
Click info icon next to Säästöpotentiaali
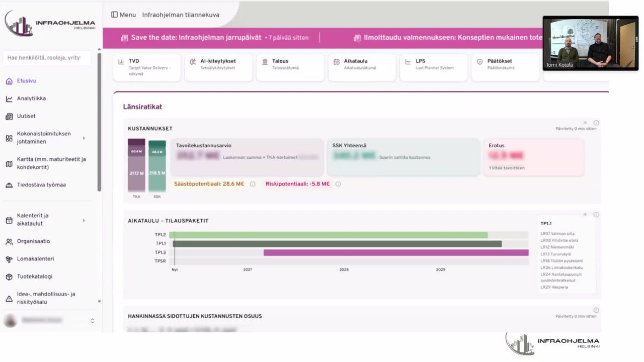click(x=253, y=184)
